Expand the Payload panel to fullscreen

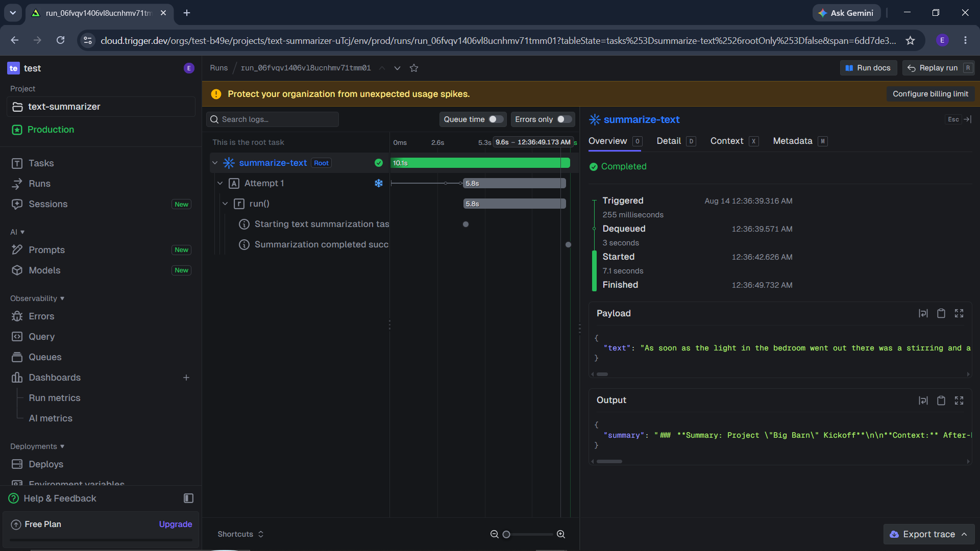point(959,314)
